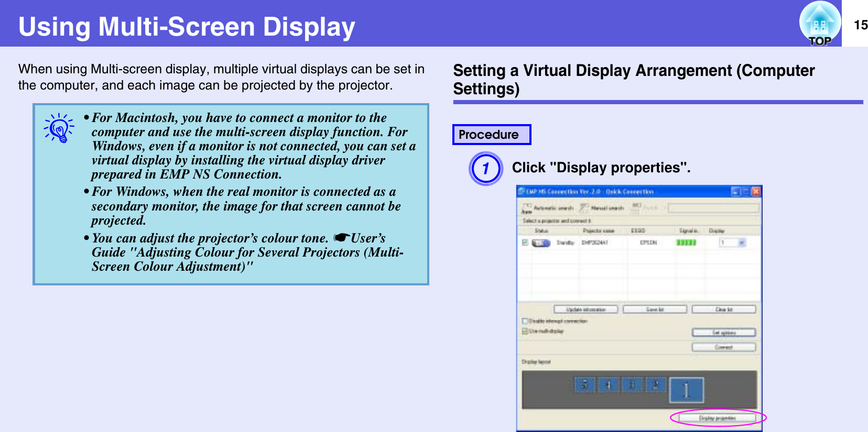
Task: Click the ESSID column header
Action: [x=638, y=231]
